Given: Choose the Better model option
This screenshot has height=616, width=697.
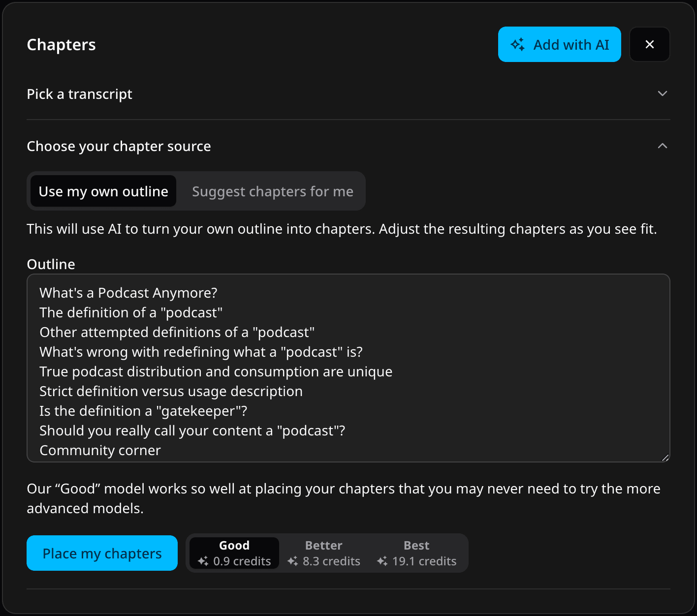Looking at the screenshot, I should click(323, 553).
